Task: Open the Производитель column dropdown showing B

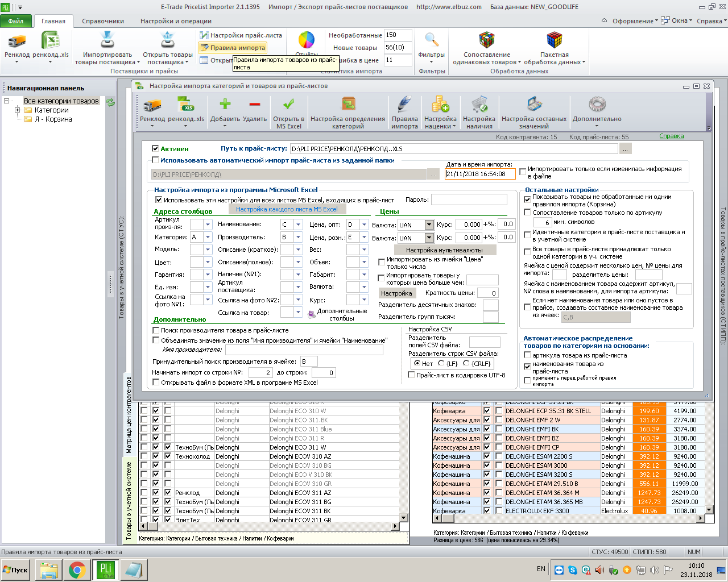Action: [298, 237]
